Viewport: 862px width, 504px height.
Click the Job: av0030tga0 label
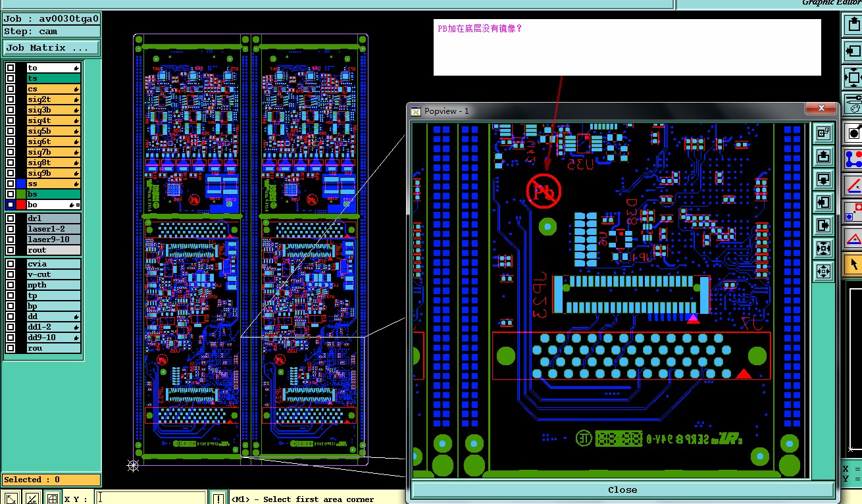(x=51, y=18)
